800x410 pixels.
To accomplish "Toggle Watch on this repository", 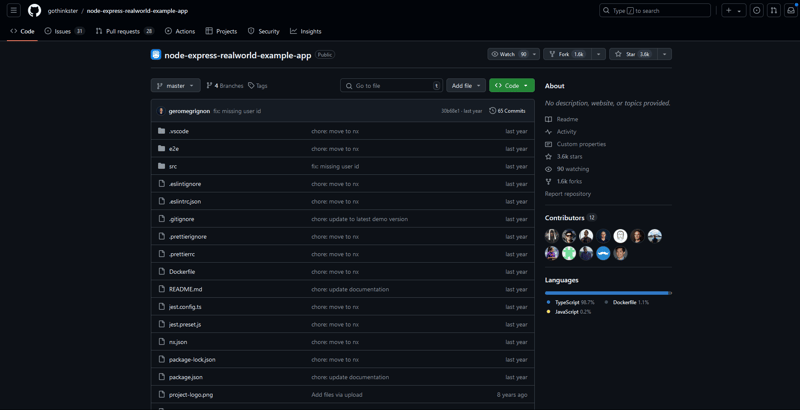I will pyautogui.click(x=509, y=54).
